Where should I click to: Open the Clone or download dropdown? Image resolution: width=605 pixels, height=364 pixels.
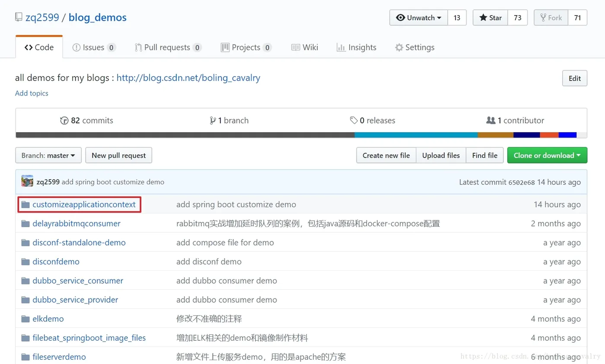(547, 155)
